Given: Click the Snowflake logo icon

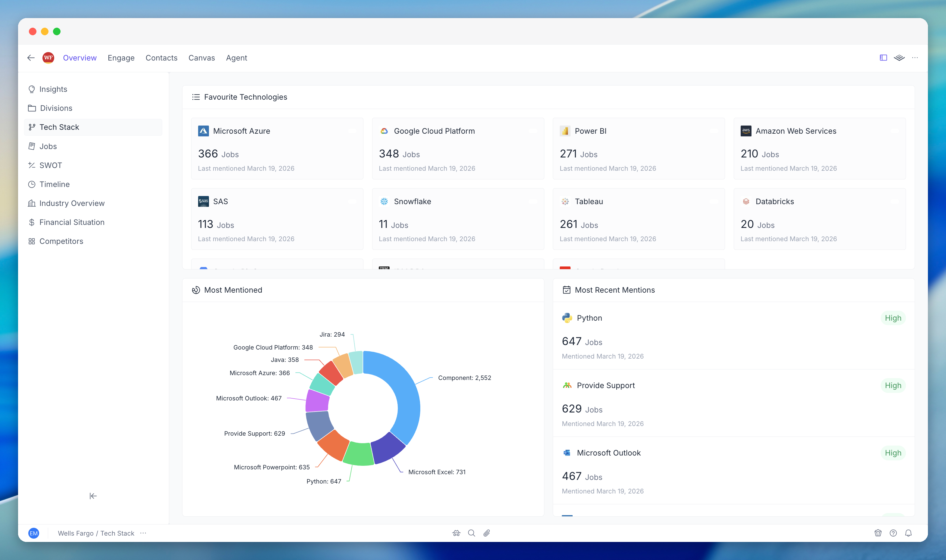Looking at the screenshot, I should 384,201.
